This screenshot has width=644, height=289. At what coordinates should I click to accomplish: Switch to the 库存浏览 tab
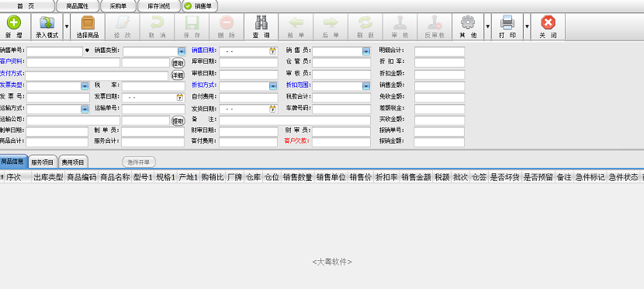click(x=159, y=6)
